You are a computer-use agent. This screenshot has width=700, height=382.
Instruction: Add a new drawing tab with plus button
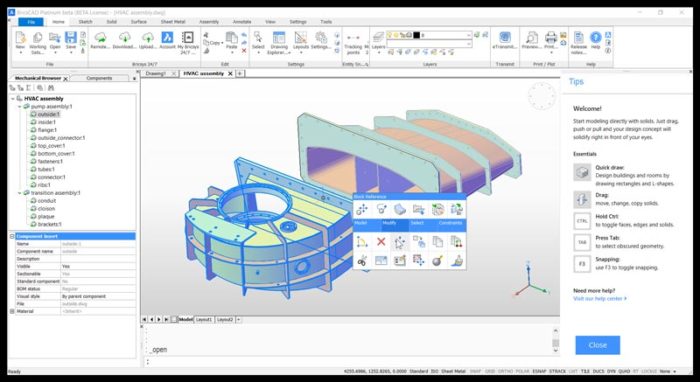point(240,73)
